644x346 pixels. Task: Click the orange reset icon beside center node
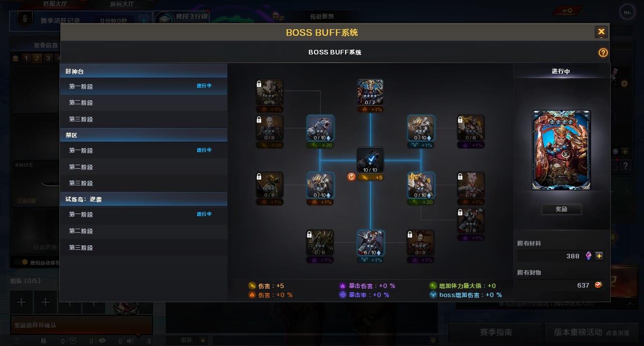pos(352,177)
